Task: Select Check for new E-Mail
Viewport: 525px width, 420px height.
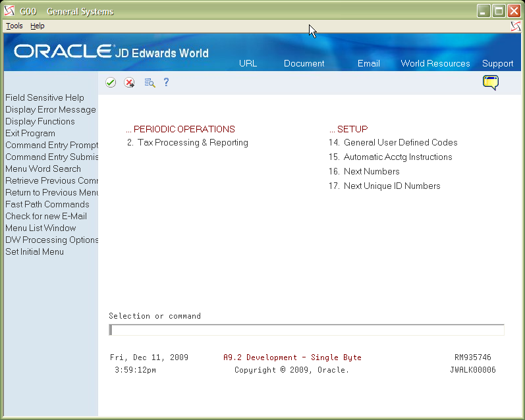Action: (x=46, y=216)
